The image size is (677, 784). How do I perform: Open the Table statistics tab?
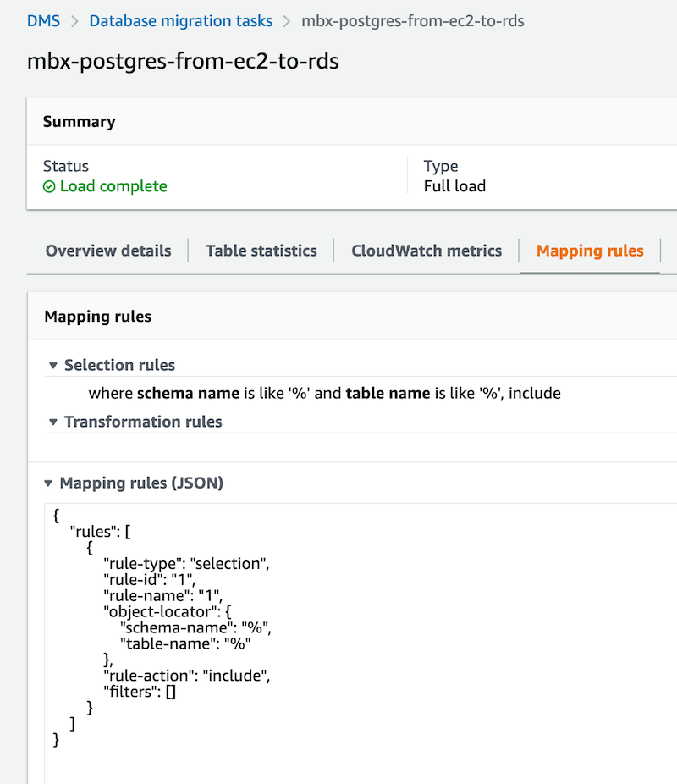point(261,251)
